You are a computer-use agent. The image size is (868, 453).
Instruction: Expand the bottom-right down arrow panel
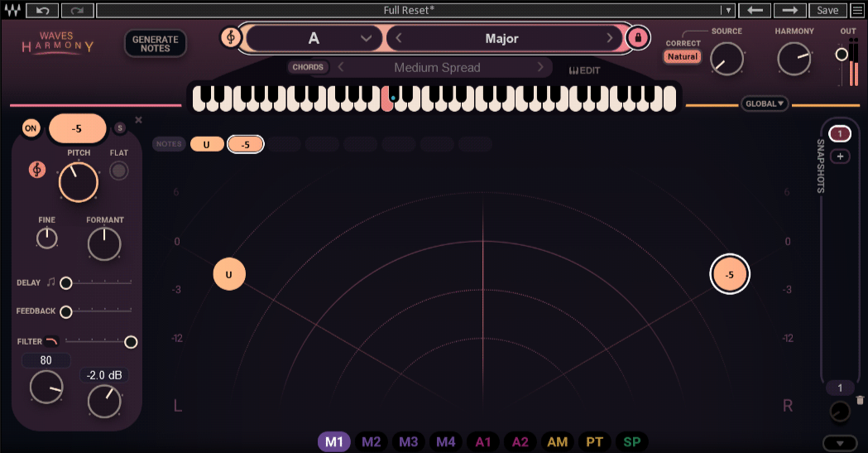(x=841, y=443)
